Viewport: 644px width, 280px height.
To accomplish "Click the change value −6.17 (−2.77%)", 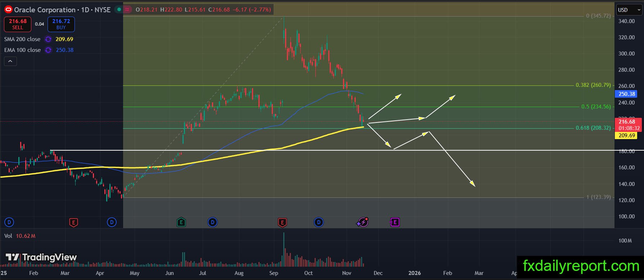I will 252,10.
